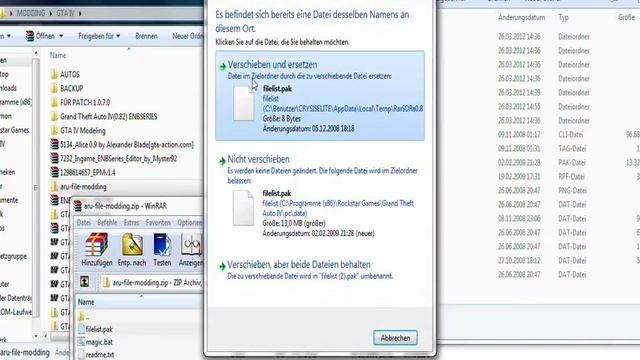
Task: Click Größe column header in right window
Action: coord(627,18)
